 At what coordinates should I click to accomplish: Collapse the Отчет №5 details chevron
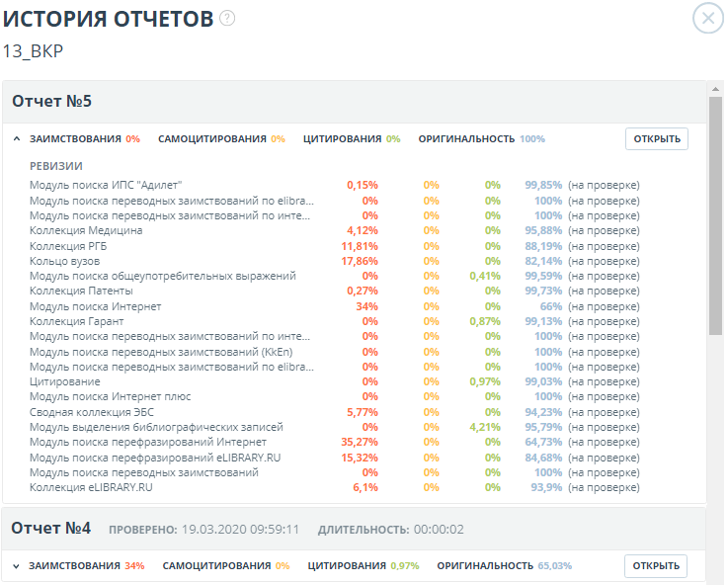17,139
